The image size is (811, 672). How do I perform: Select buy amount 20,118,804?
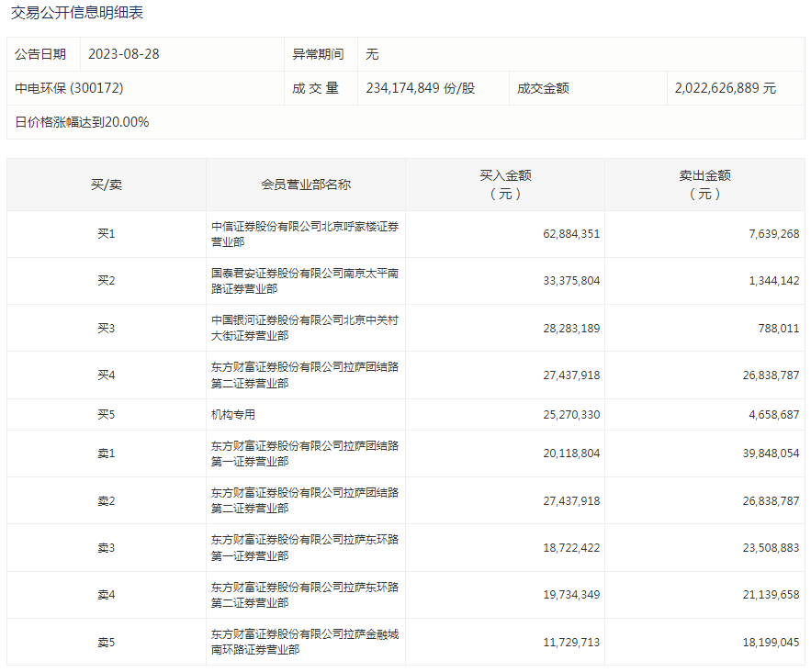tap(571, 454)
